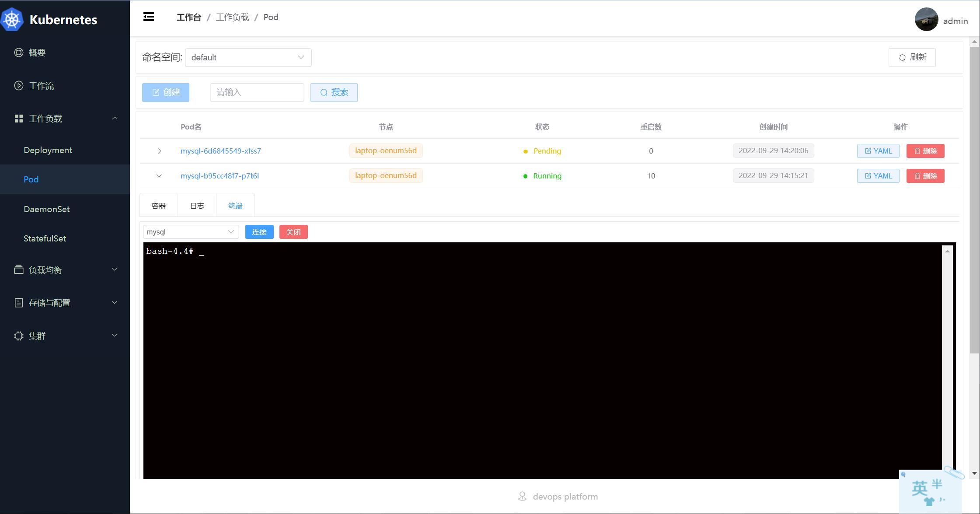Screen dimensions: 980x514
Task: Switch to the 容器 containers tab
Action: point(158,206)
